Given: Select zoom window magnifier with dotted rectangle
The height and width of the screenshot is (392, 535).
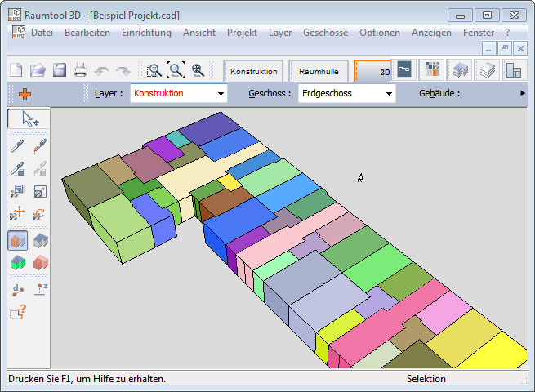Looking at the screenshot, I should click(x=154, y=70).
